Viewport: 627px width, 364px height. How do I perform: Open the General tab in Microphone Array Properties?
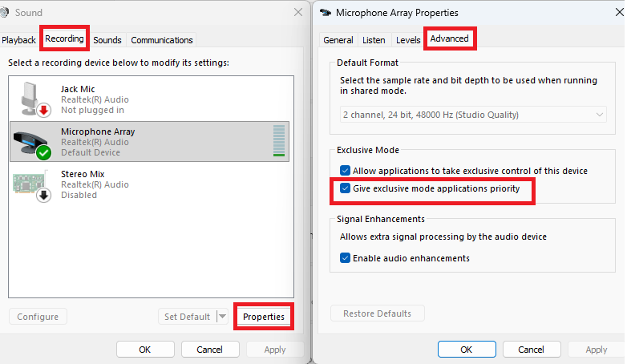338,40
